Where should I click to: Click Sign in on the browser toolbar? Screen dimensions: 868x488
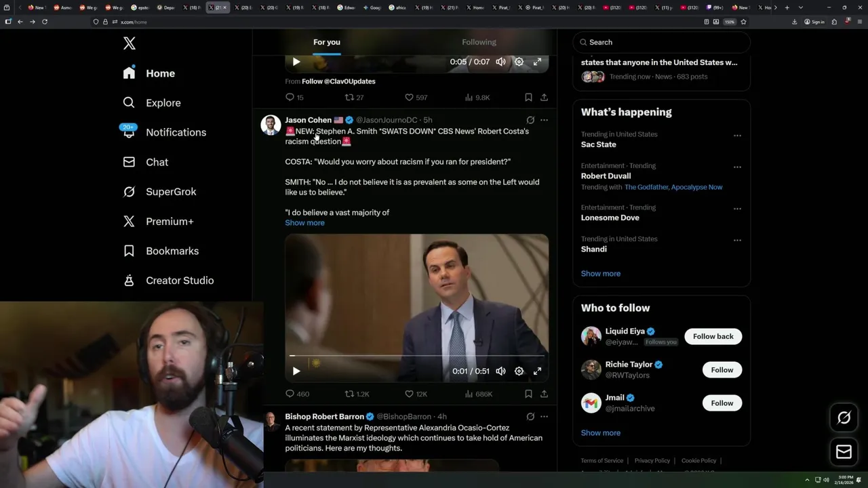(x=814, y=22)
